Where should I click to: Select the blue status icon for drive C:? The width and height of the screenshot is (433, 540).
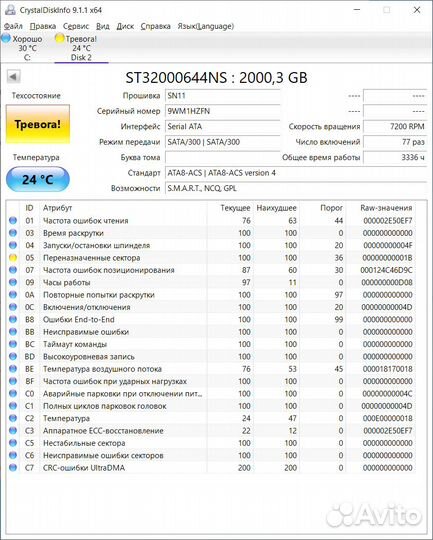(x=6, y=38)
